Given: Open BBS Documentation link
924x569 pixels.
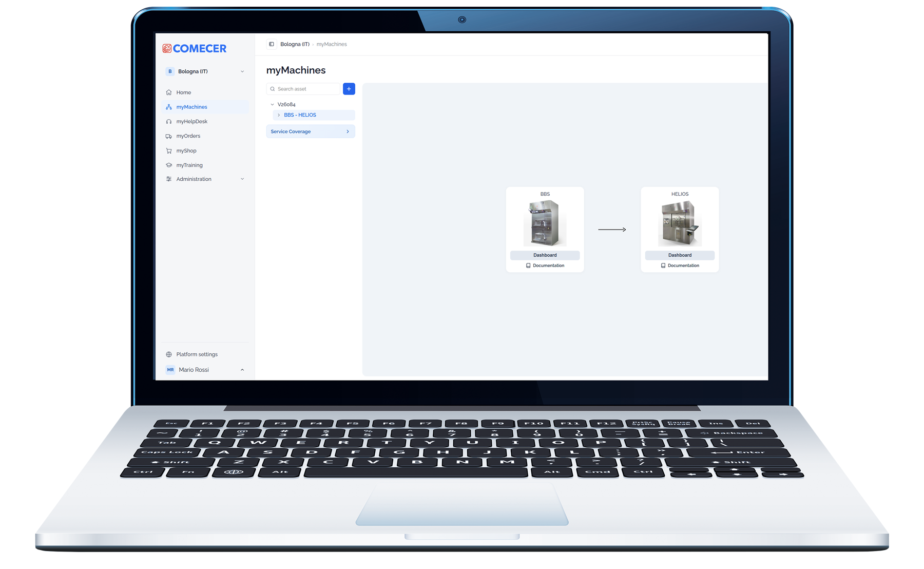Looking at the screenshot, I should pyautogui.click(x=545, y=265).
